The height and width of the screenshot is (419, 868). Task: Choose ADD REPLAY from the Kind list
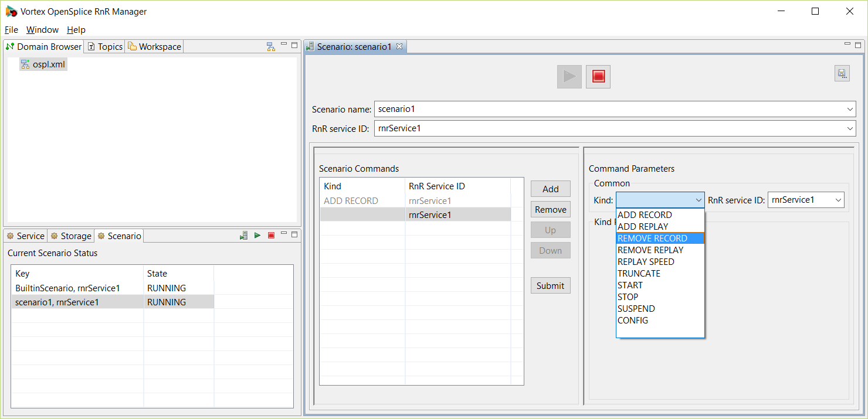(660, 226)
